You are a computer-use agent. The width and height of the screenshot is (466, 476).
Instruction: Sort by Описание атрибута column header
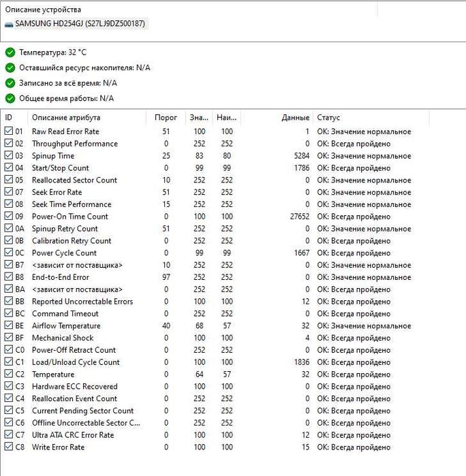click(x=87, y=118)
